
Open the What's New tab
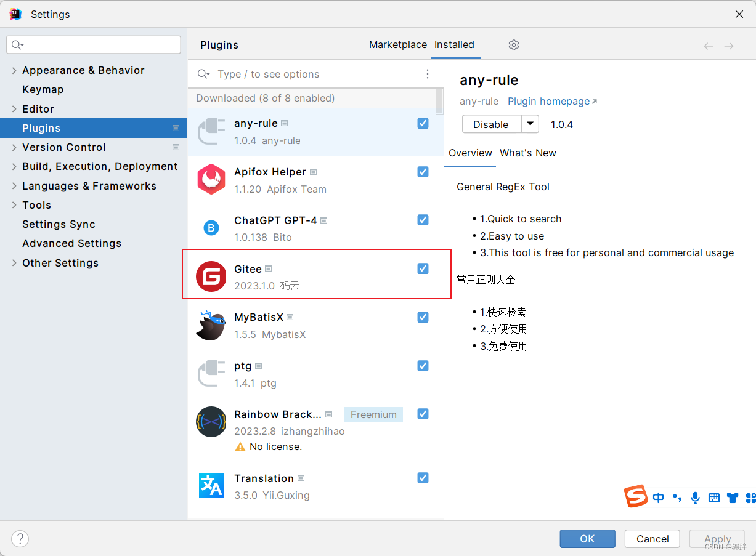tap(528, 153)
